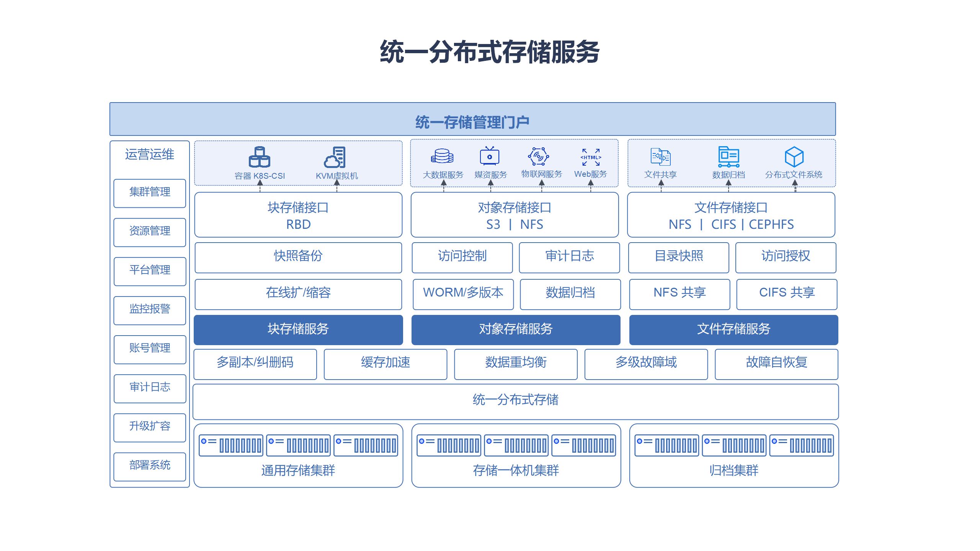Open the 监控报警 sidebar item
This screenshot has width=980, height=551.
pyautogui.click(x=150, y=310)
